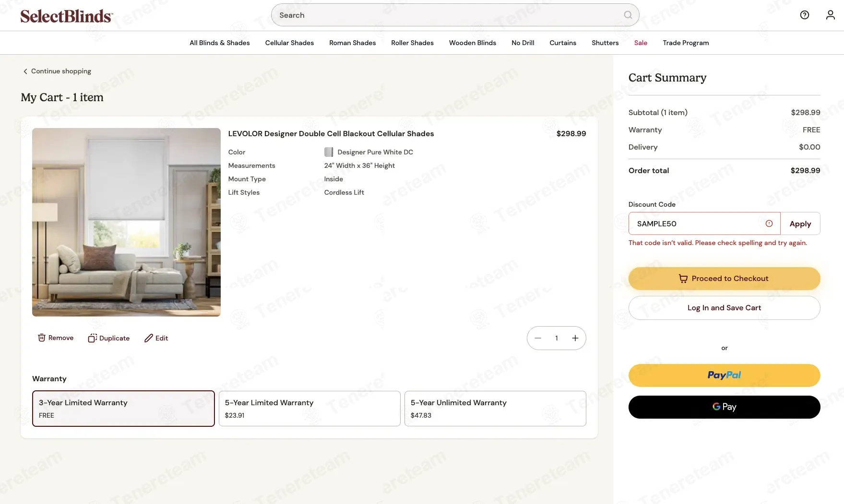844x504 pixels.
Task: Click the quantity value 1
Action: pyautogui.click(x=557, y=338)
